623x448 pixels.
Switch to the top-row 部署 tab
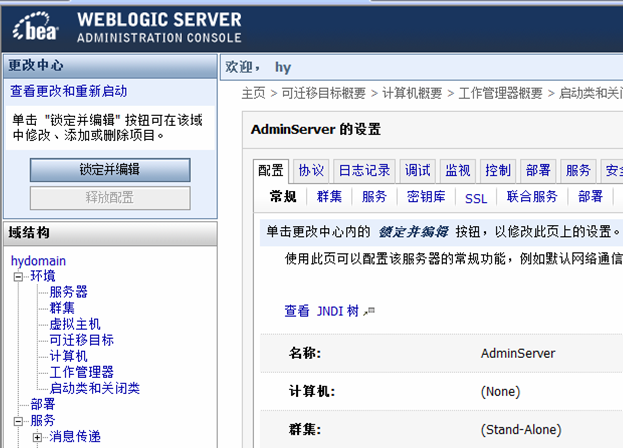click(x=538, y=171)
